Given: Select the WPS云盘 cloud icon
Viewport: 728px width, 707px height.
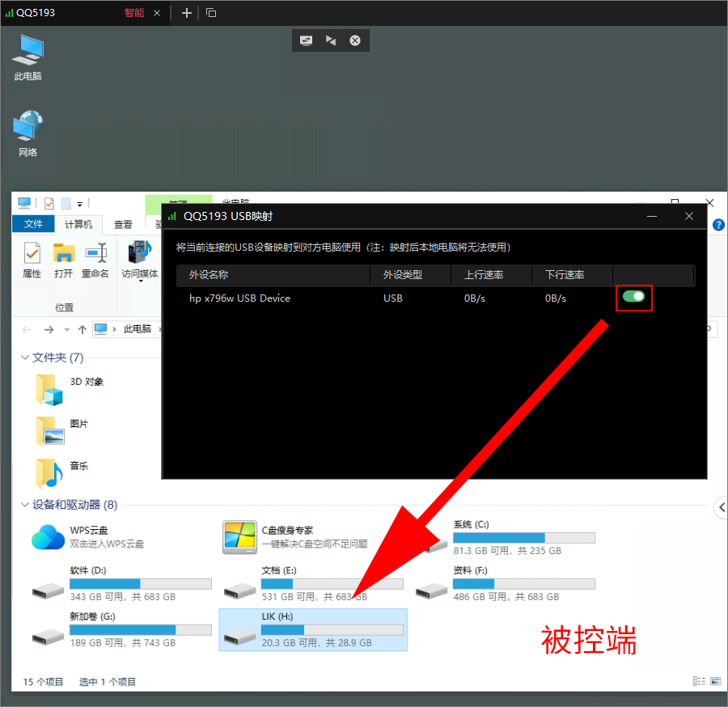Looking at the screenshot, I should (48, 537).
